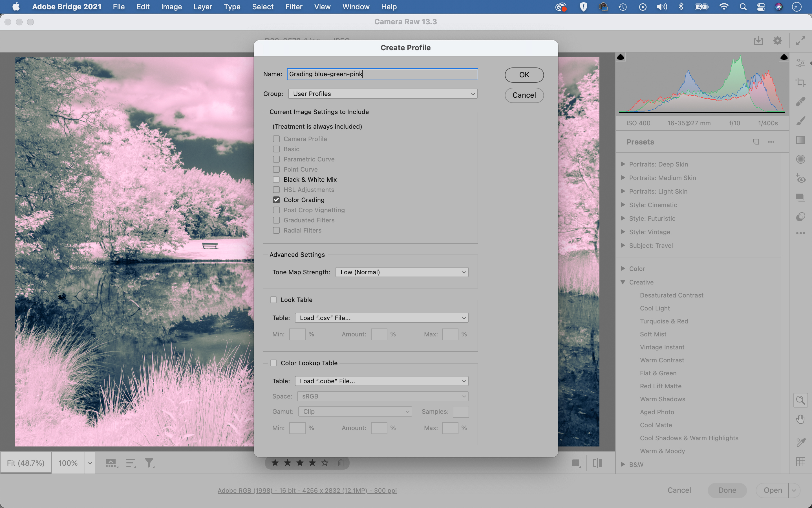Set rating with the fifth star
Screen dimensions: 812x508
coord(325,463)
